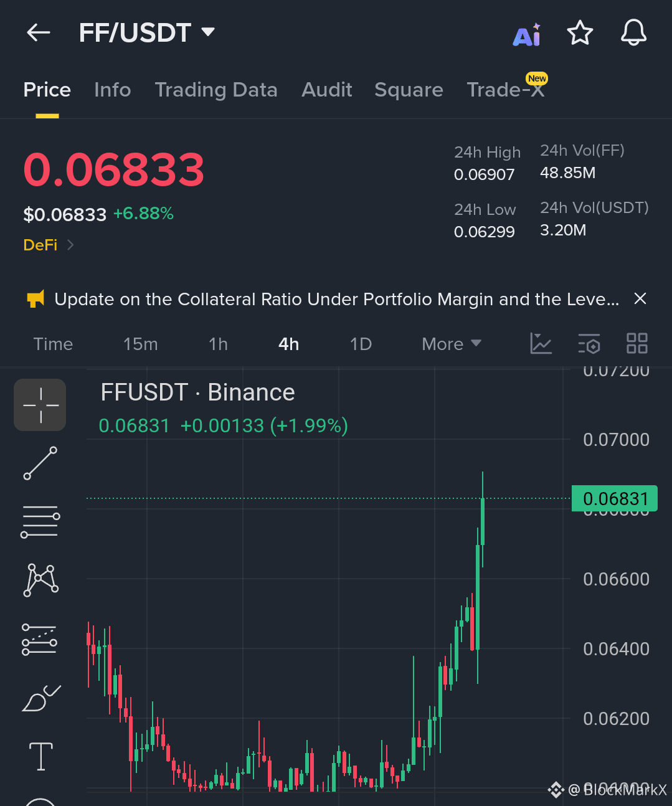Dismiss the announcement banner
The width and height of the screenshot is (672, 806).
point(640,299)
